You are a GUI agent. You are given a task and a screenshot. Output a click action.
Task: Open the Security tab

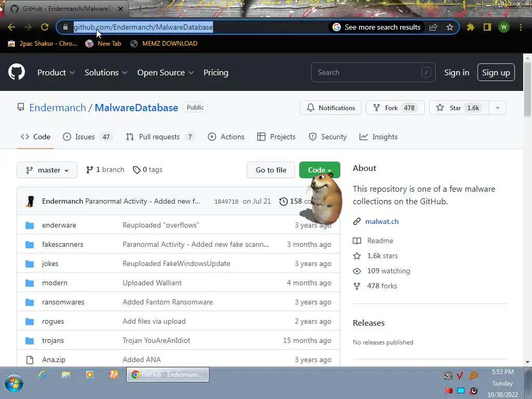click(328, 137)
